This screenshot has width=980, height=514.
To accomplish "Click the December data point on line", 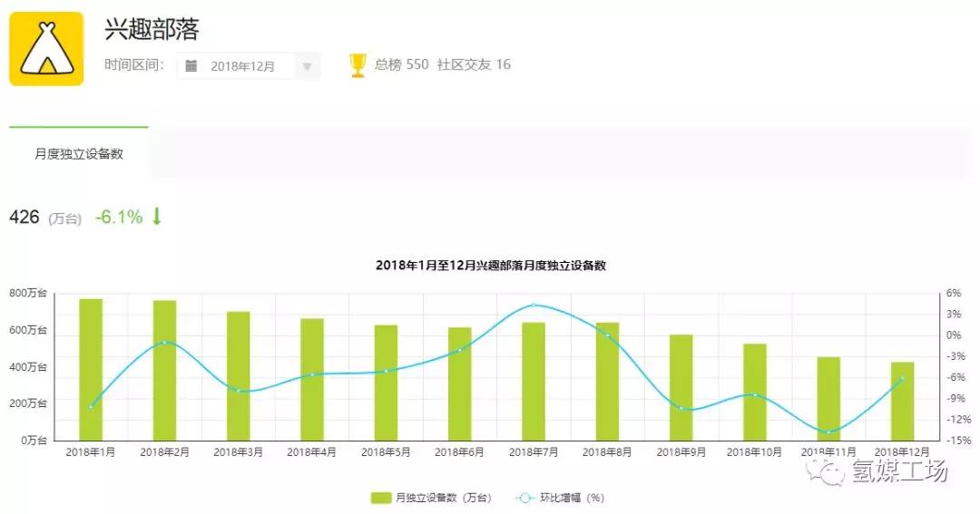I will (x=902, y=378).
